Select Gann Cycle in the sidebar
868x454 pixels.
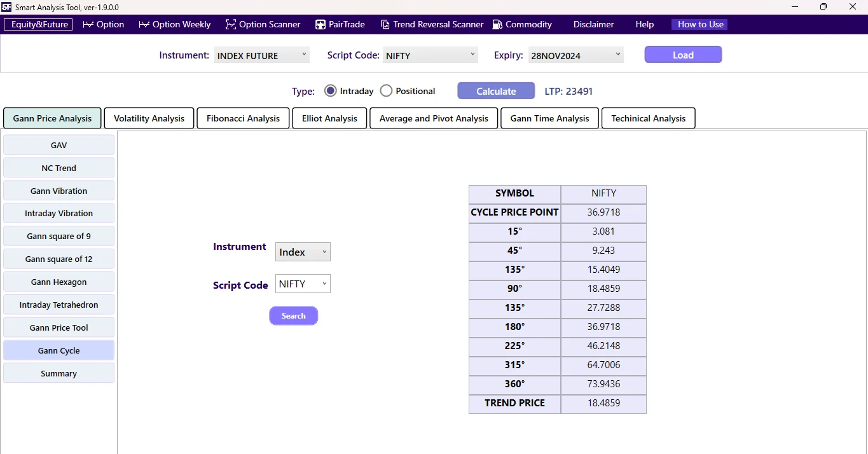click(59, 350)
